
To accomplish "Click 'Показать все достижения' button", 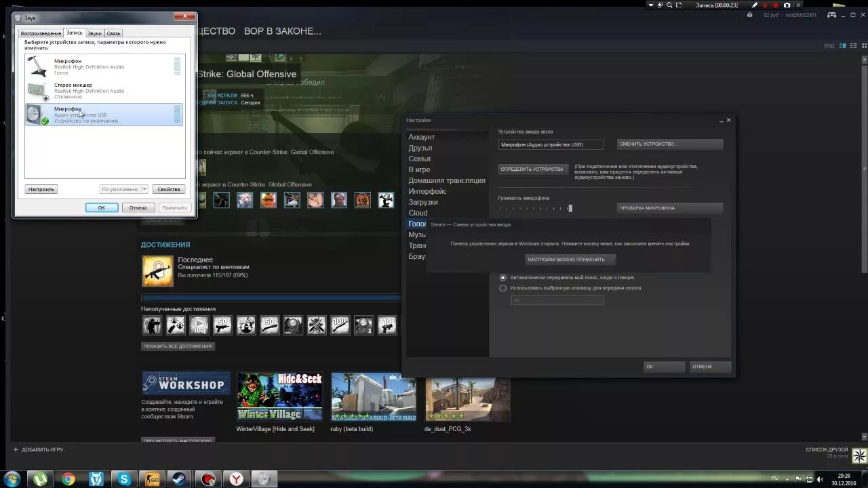I will (178, 346).
